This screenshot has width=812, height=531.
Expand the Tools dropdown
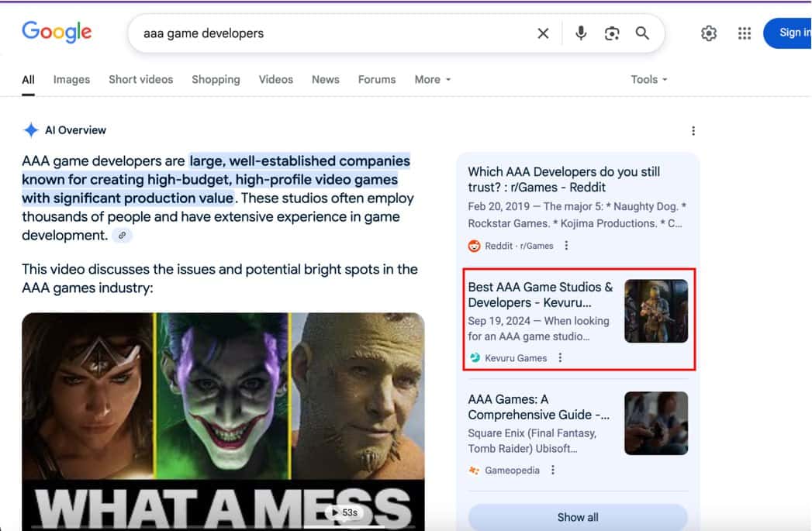point(649,80)
